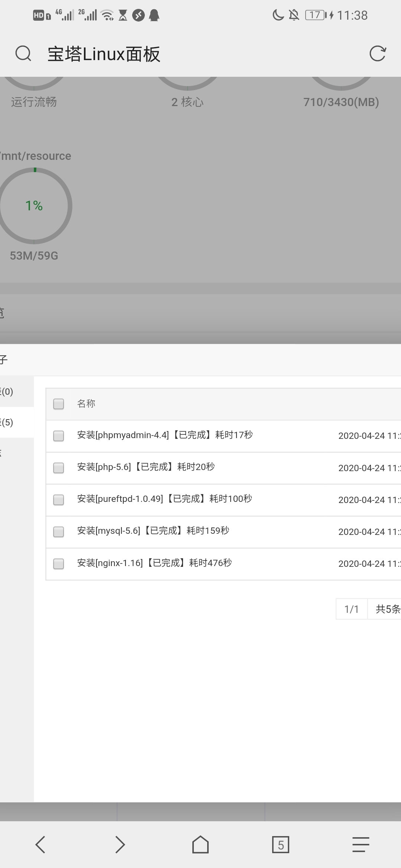
Task: Check the phpmyadmin-4.4 install row checkbox
Action: pyautogui.click(x=59, y=435)
